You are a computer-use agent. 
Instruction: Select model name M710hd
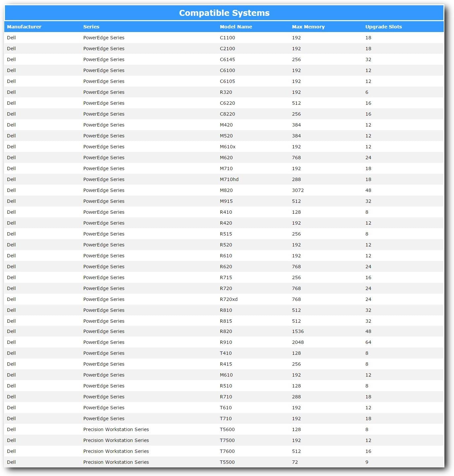click(x=229, y=179)
